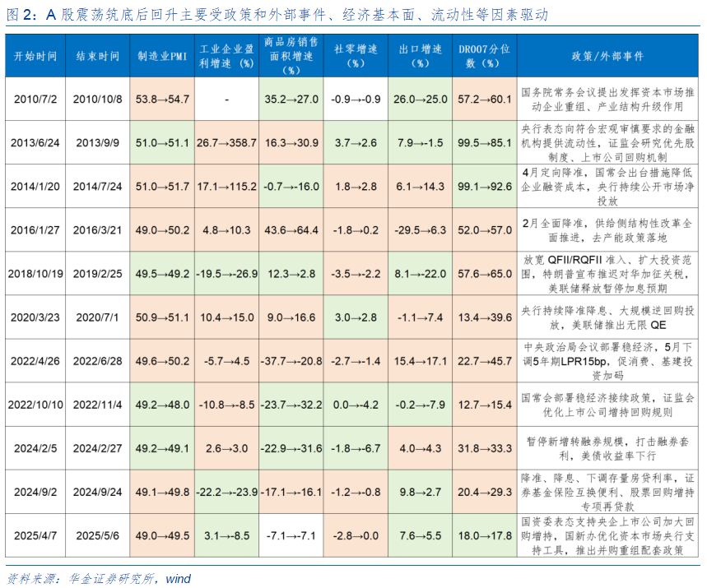This screenshot has height=588, width=707.
Task: Select DR007 cell 12.7→15.4
Action: (485, 405)
